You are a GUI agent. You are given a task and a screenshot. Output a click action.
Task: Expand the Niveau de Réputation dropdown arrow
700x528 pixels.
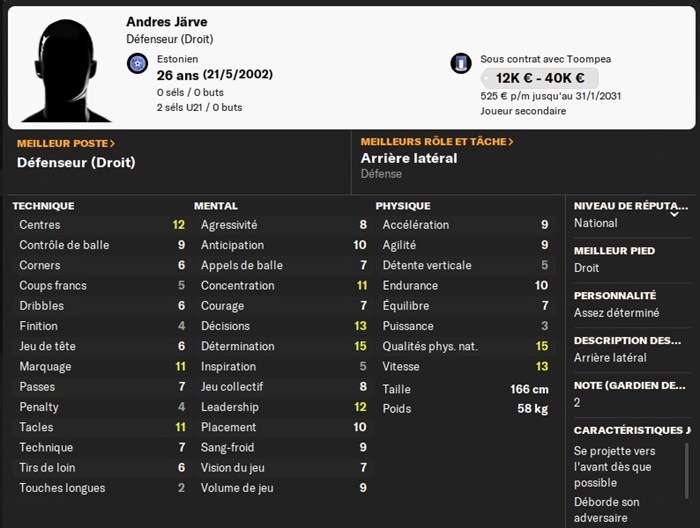(x=674, y=212)
